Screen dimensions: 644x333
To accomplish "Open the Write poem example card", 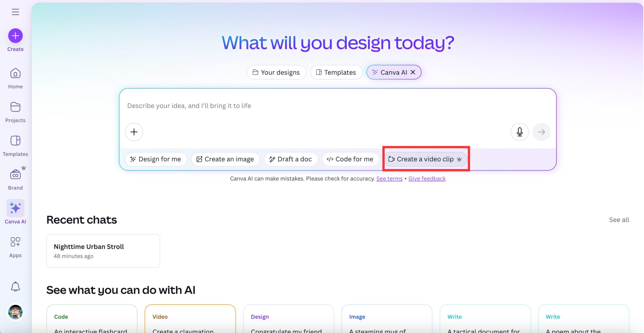I will tap(584, 319).
